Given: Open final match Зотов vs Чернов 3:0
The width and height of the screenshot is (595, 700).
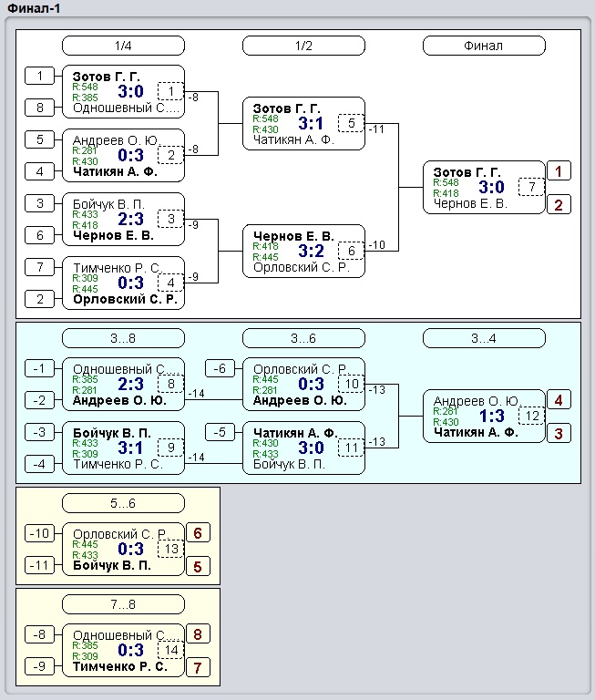Looking at the screenshot, I should point(484,188).
